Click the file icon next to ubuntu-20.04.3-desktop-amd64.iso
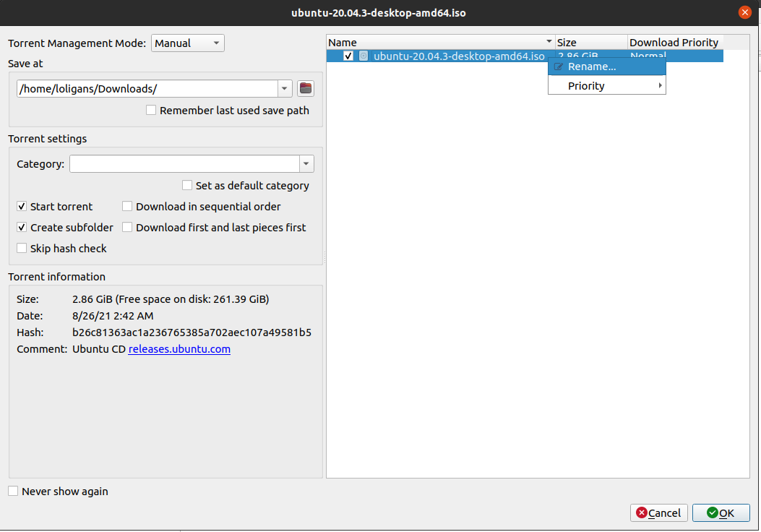This screenshot has height=532, width=761. point(364,56)
